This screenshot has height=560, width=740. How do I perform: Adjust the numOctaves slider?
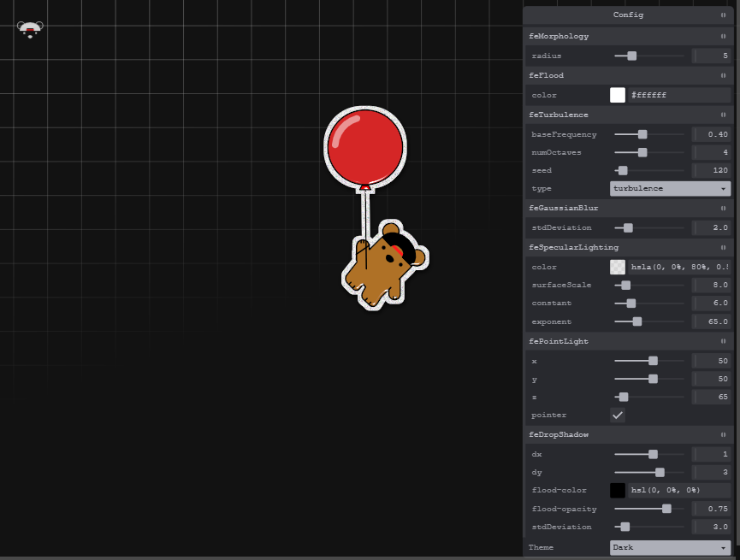coord(649,152)
